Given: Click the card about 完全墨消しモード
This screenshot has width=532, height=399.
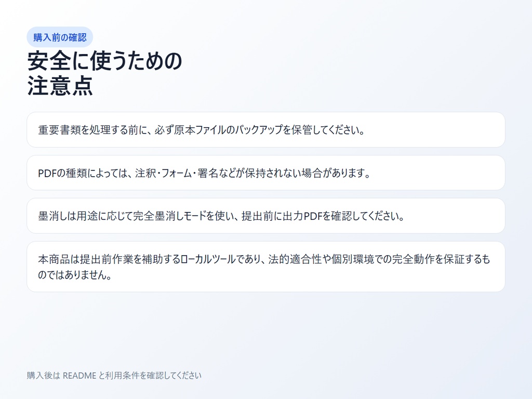Looking at the screenshot, I should pyautogui.click(x=266, y=215).
